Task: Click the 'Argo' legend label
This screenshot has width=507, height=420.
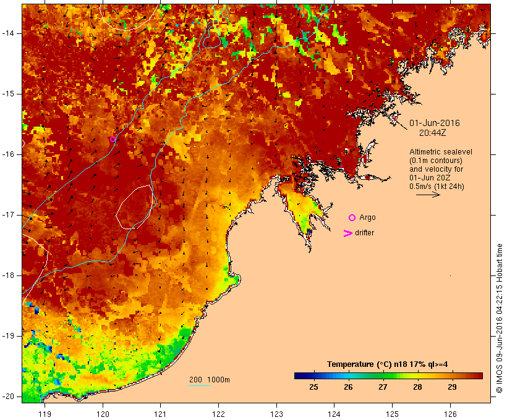Action: [x=367, y=217]
